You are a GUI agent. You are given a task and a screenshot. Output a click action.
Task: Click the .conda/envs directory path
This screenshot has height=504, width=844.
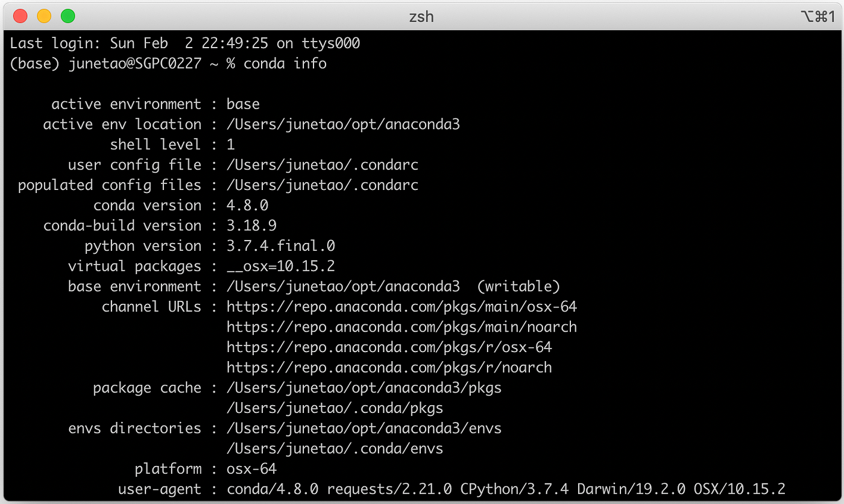335,448
